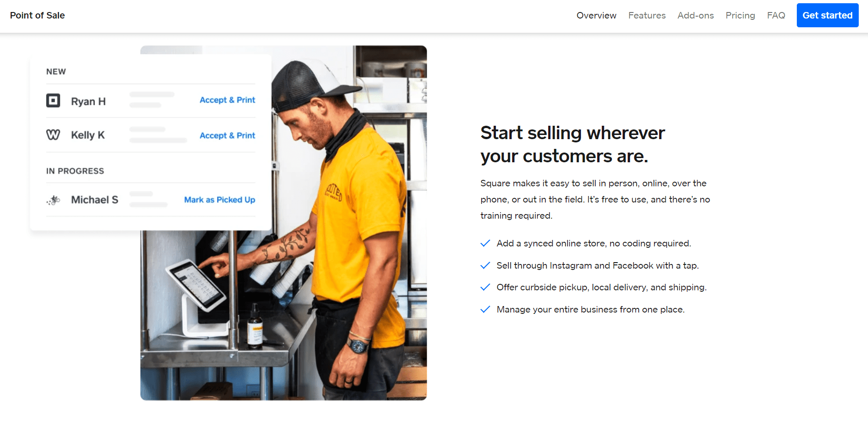Image resolution: width=868 pixels, height=423 pixels.
Task: Click the delivery bike icon beside Michael S
Action: [x=54, y=200]
